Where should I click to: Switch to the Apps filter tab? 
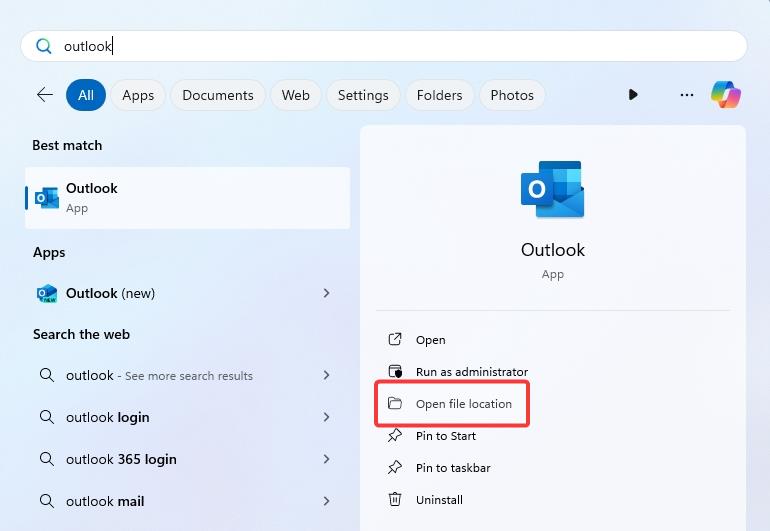click(x=138, y=95)
